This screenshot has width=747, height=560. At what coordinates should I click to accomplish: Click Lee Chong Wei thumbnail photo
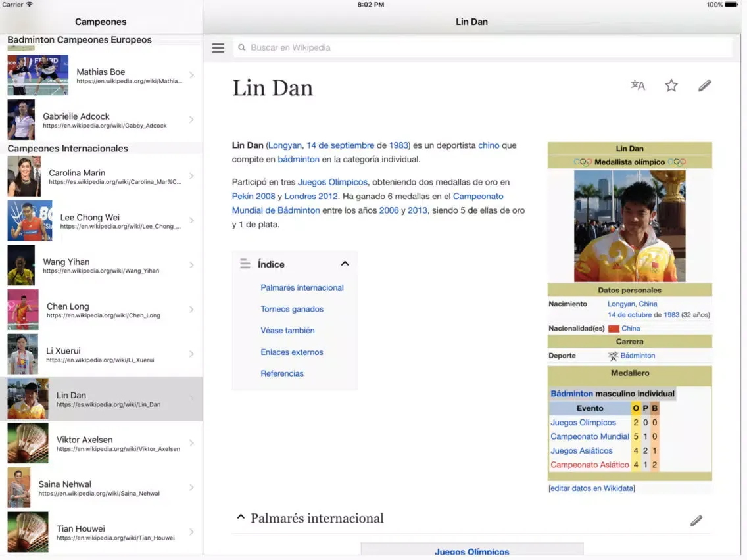[30, 220]
